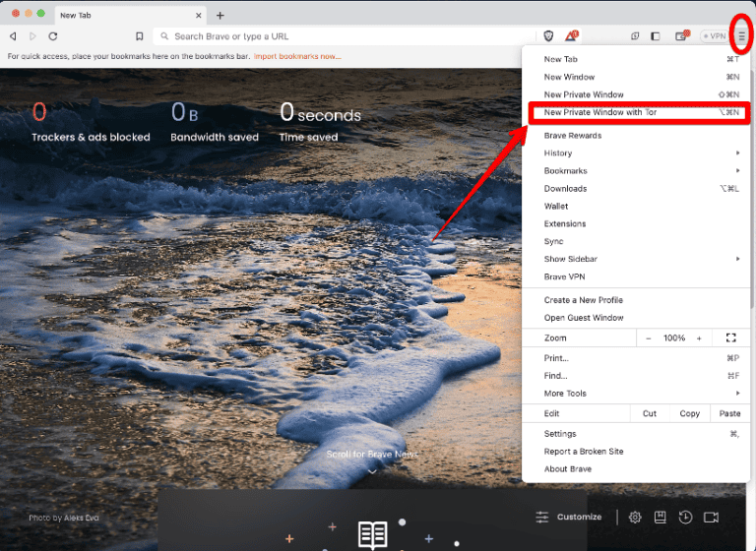Increase zoom with the plus button
Image resolution: width=756 pixels, height=551 pixels.
pos(699,337)
